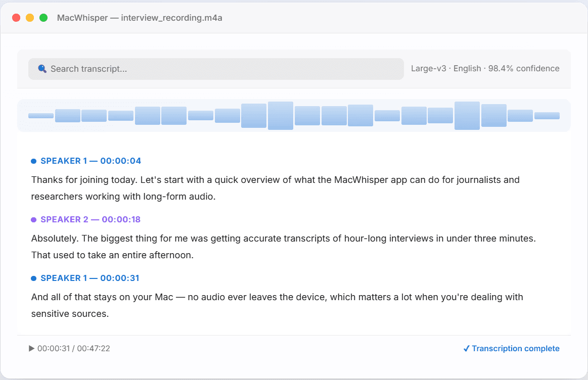Screen dimensions: 588x380
Task: Click the paragraph starting "And all of that stays"
Action: point(277,305)
